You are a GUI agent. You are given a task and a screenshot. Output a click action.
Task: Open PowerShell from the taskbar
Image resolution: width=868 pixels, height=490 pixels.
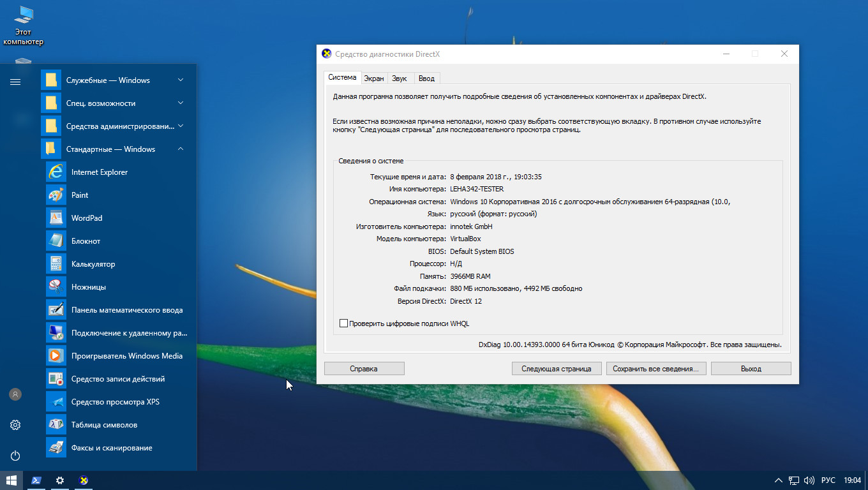(36, 480)
